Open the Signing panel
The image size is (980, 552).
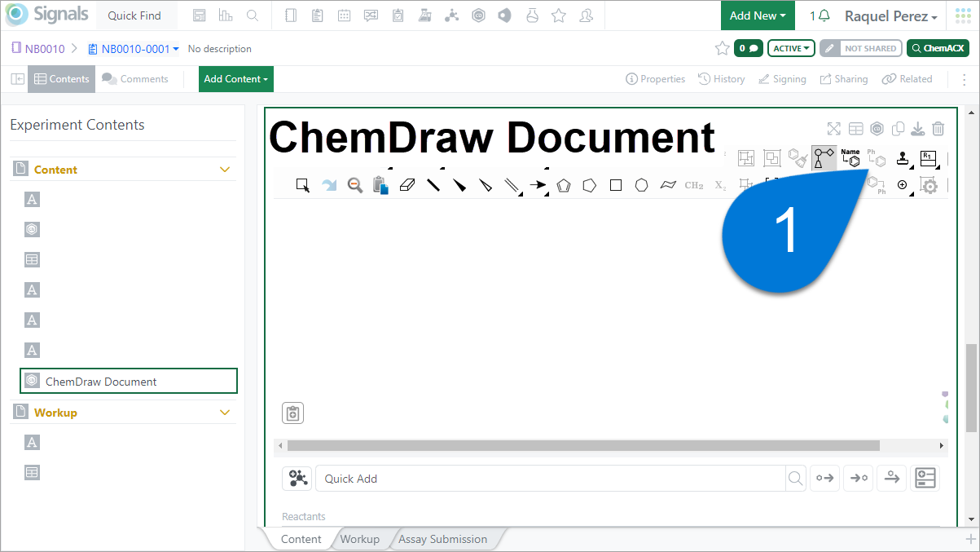click(782, 79)
